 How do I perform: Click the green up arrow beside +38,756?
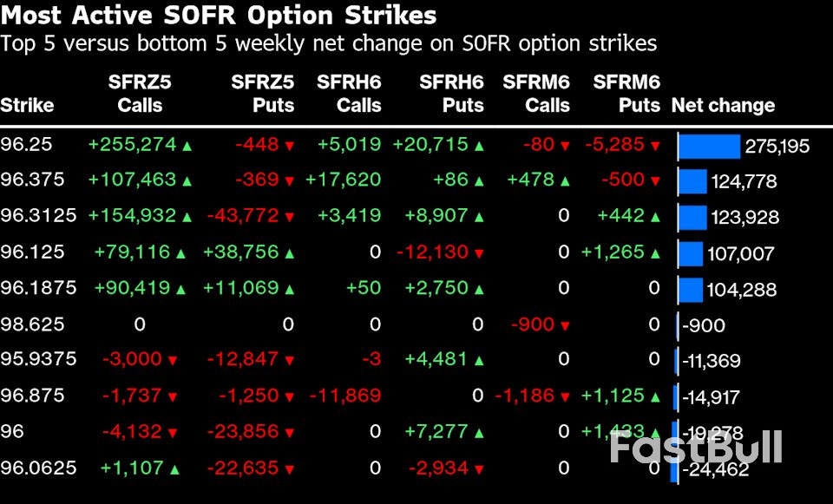point(290,253)
